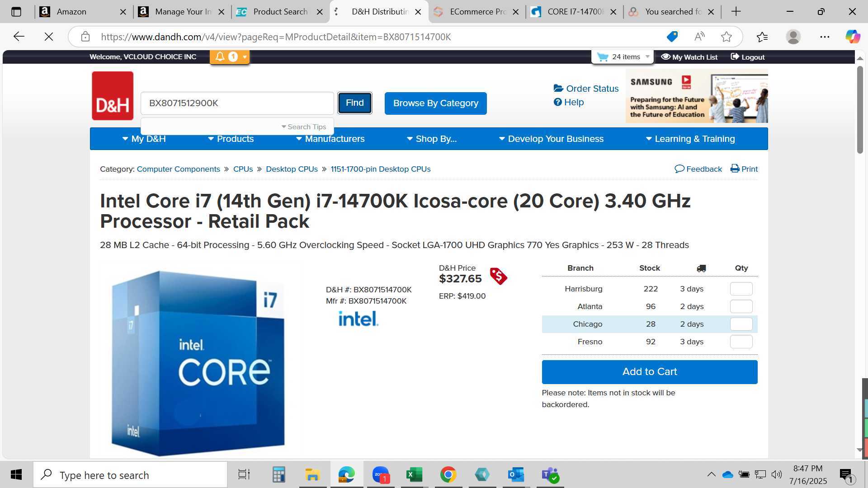
Task: Open a new browser tab
Action: pos(736,12)
